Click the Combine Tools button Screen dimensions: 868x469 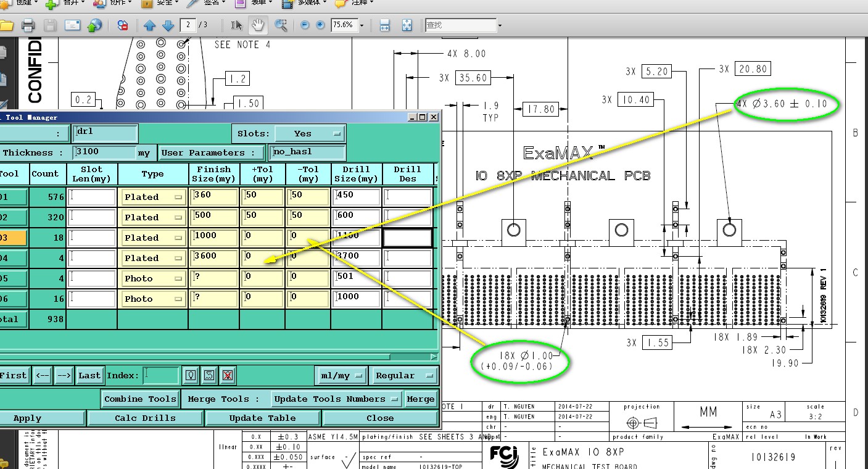point(141,399)
